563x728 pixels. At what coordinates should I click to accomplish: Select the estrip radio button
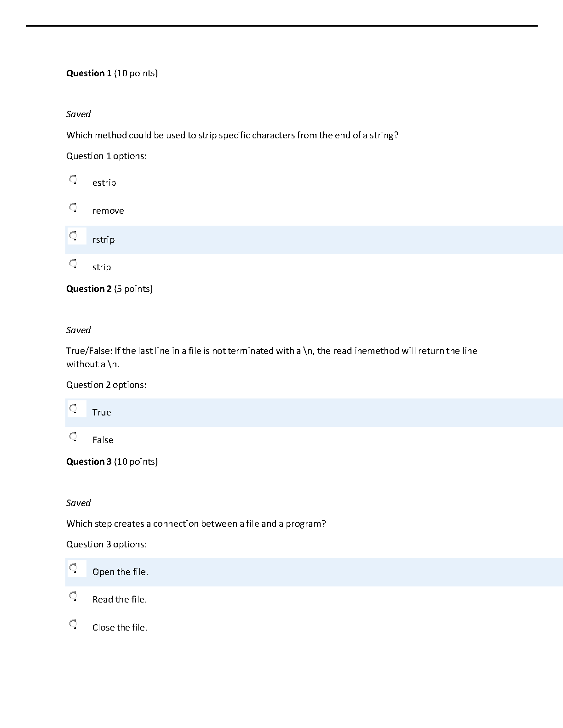(73, 179)
